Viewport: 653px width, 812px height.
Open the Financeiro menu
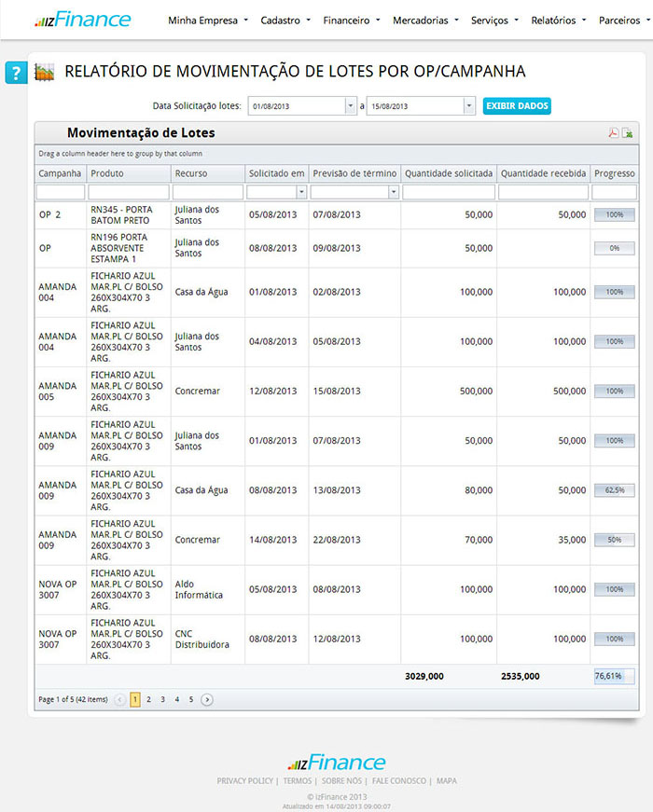(x=351, y=20)
